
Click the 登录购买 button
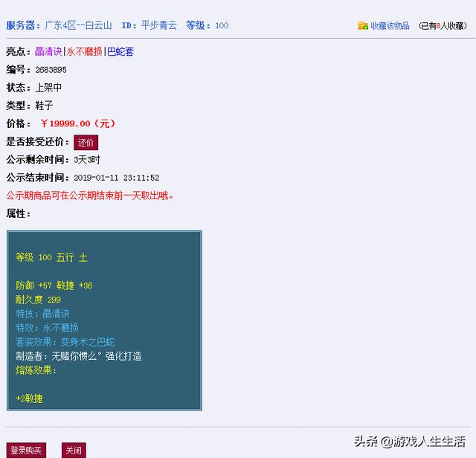pos(26,451)
